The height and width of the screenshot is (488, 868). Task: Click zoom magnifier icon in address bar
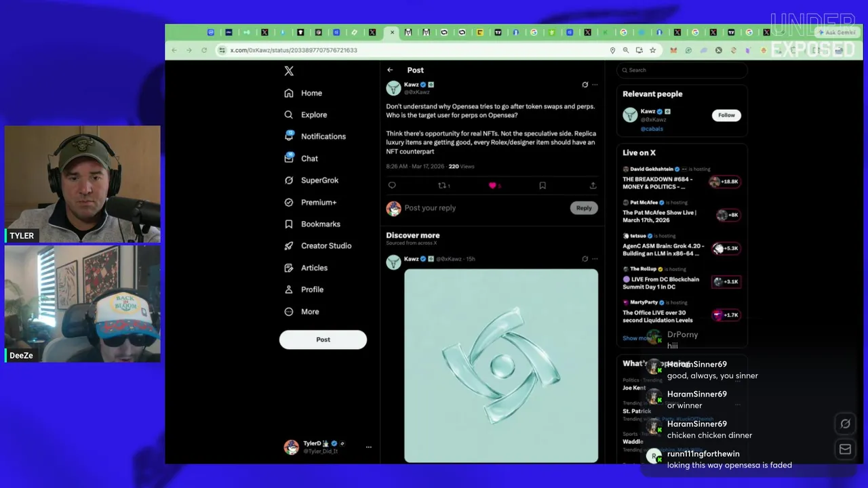(625, 50)
